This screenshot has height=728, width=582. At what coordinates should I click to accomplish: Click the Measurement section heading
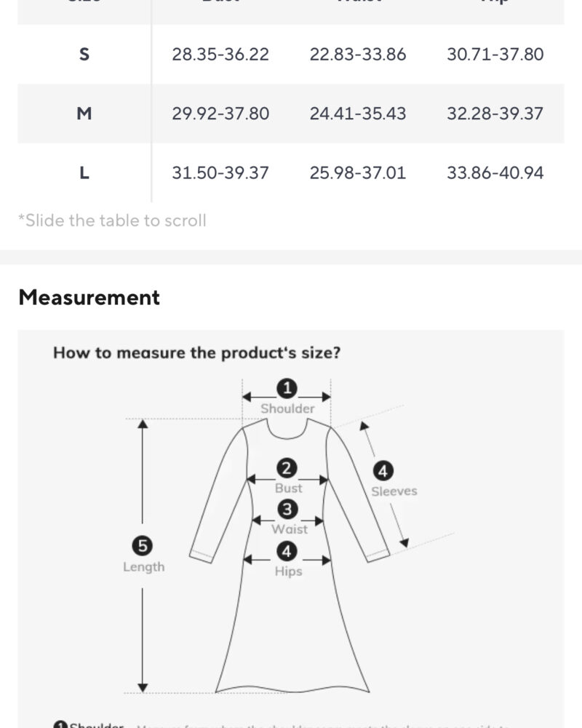[x=89, y=298]
